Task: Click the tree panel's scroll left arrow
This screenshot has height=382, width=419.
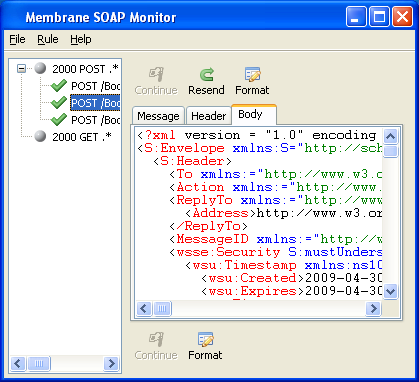Action: 18,363
